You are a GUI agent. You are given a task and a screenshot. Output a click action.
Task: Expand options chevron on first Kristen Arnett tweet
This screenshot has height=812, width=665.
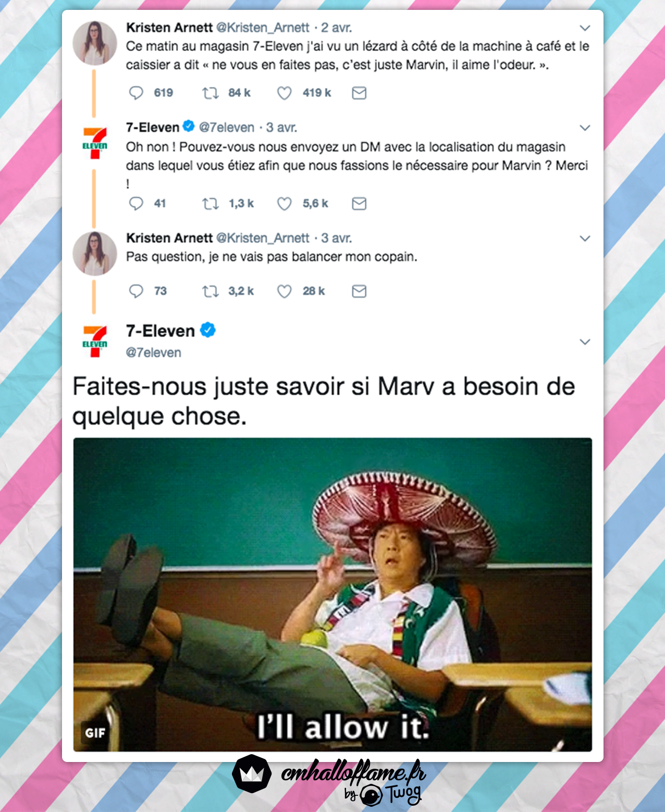(x=585, y=28)
